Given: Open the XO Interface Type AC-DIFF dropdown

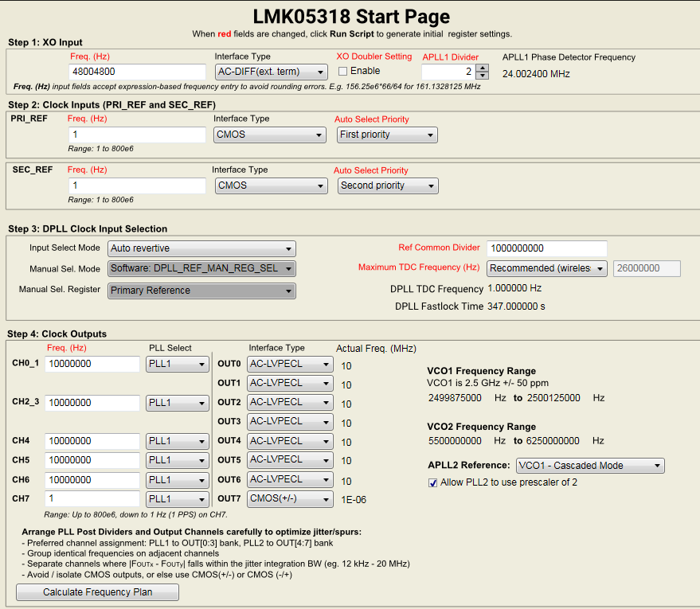Looking at the screenshot, I should point(272,72).
